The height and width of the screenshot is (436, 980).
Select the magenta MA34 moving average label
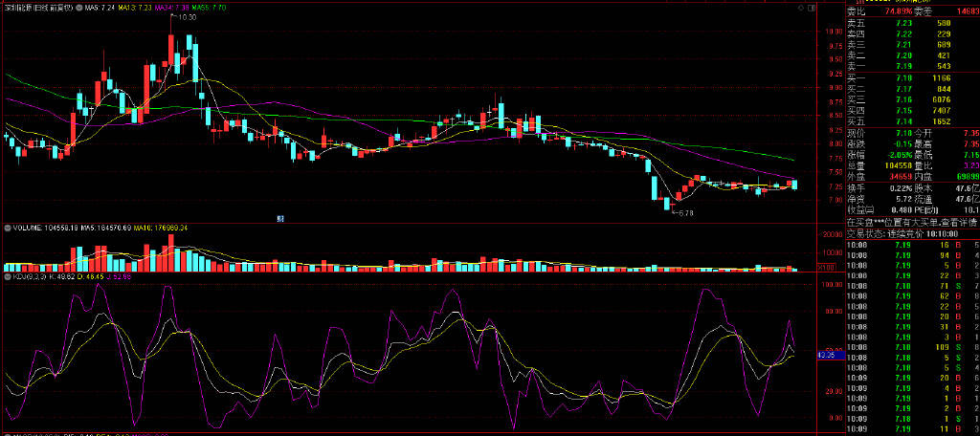point(172,8)
